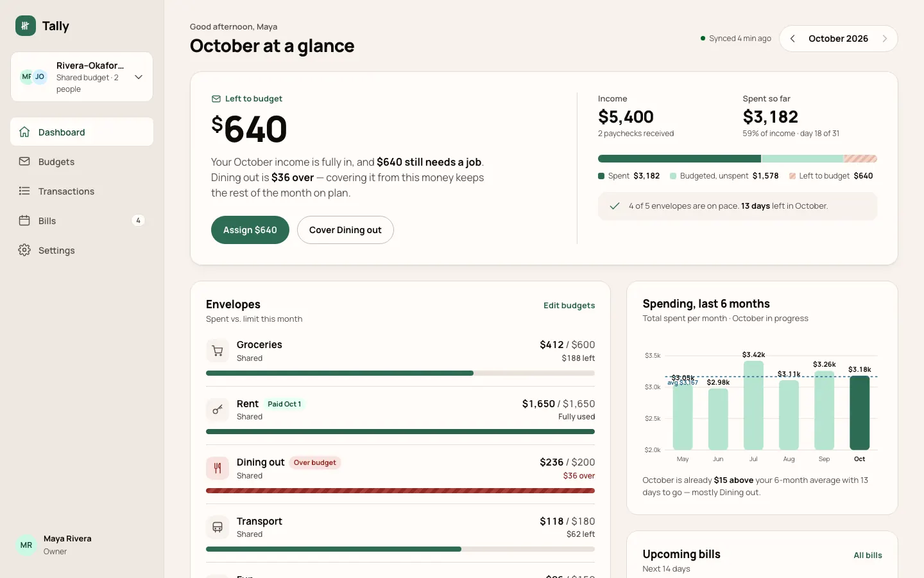The width and height of the screenshot is (924, 578).
Task: Go to next month with right chevron
Action: pyautogui.click(x=885, y=39)
